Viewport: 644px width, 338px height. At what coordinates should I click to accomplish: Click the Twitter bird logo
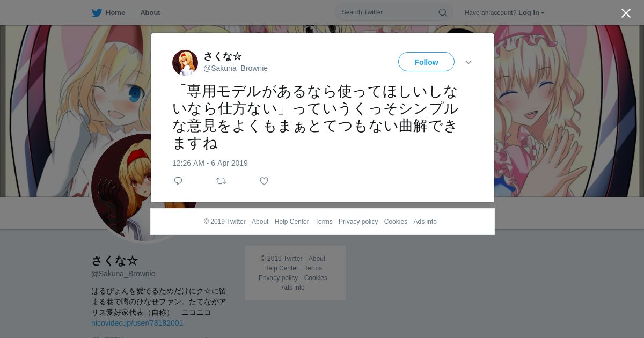pyautogui.click(x=97, y=12)
